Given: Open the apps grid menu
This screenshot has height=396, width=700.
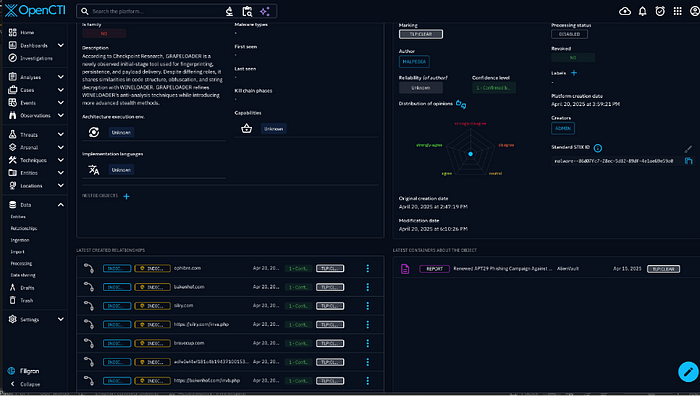Looking at the screenshot, I should [x=678, y=11].
